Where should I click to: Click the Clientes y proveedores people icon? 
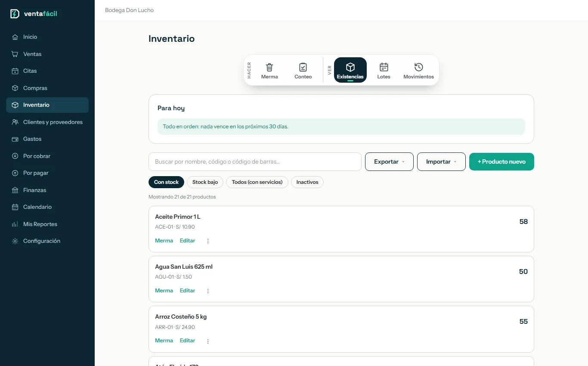click(15, 122)
